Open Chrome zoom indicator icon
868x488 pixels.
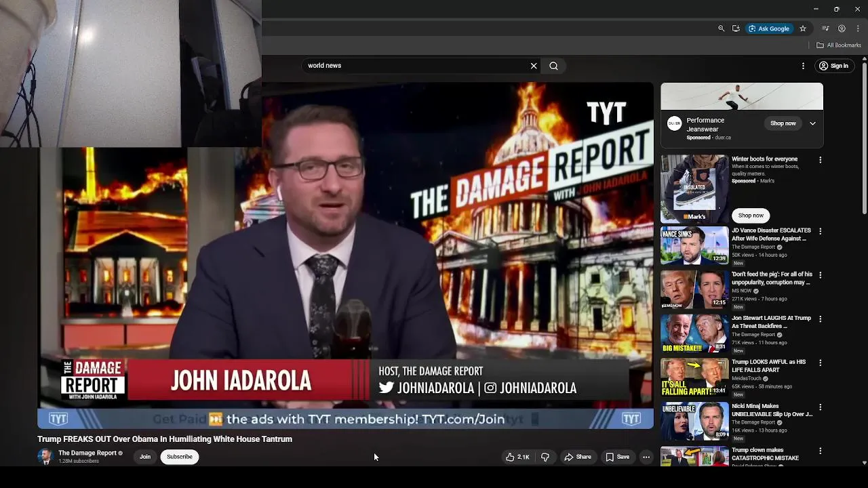pyautogui.click(x=721, y=28)
